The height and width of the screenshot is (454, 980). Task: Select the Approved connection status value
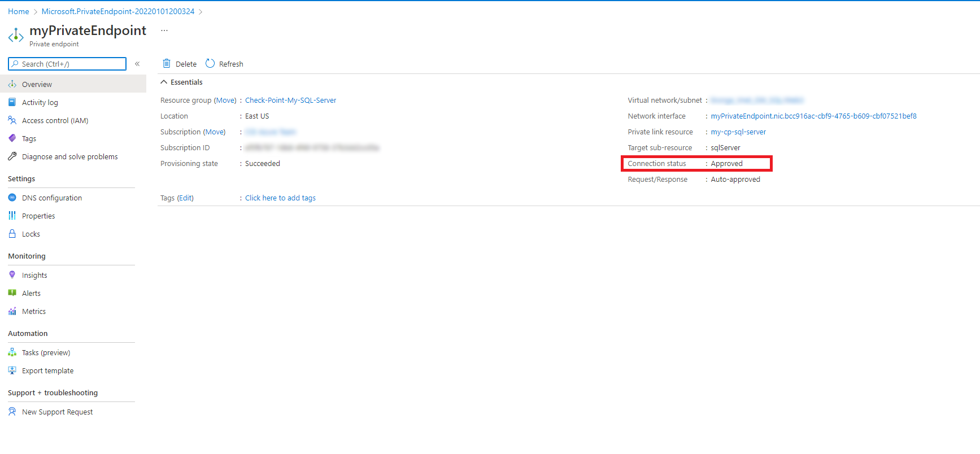(x=726, y=163)
